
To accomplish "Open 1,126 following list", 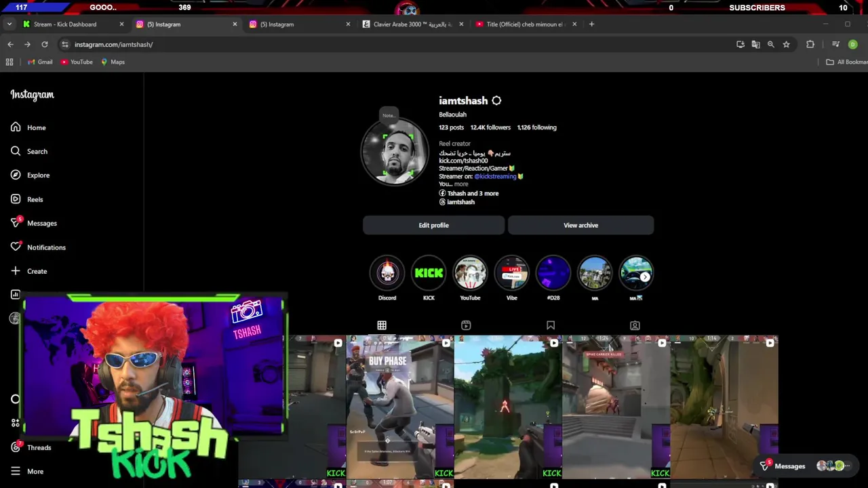I will click(536, 127).
